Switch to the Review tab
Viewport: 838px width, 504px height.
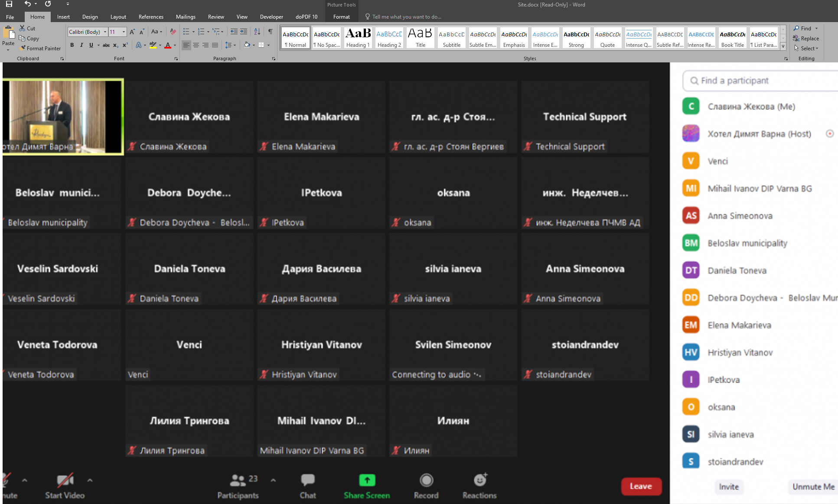[216, 17]
